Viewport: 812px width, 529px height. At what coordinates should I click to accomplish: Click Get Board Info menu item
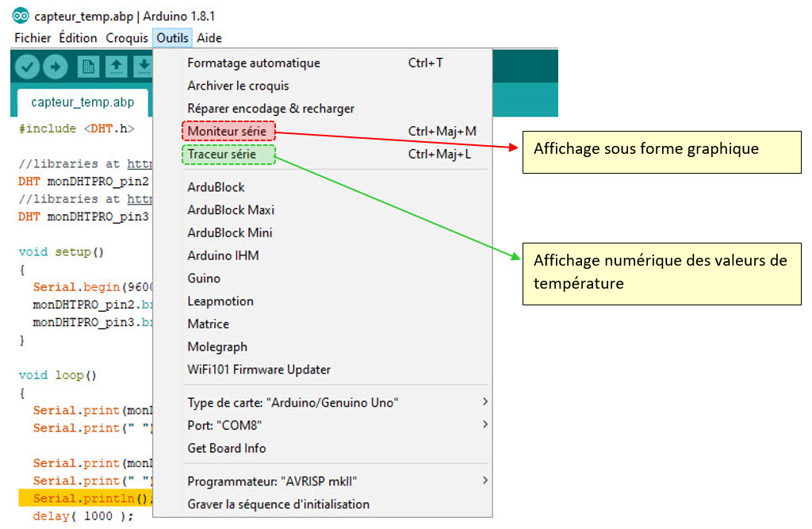[x=226, y=448]
